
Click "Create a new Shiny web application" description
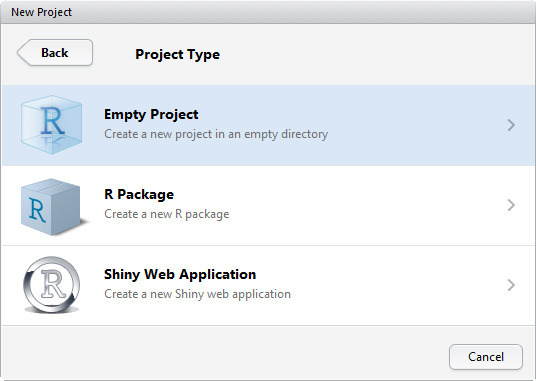pyautogui.click(x=197, y=294)
